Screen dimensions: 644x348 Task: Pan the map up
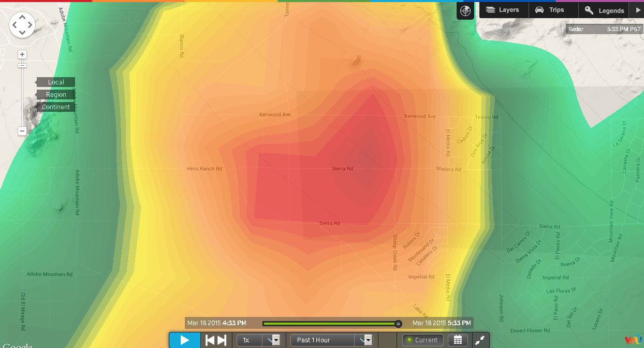22,16
